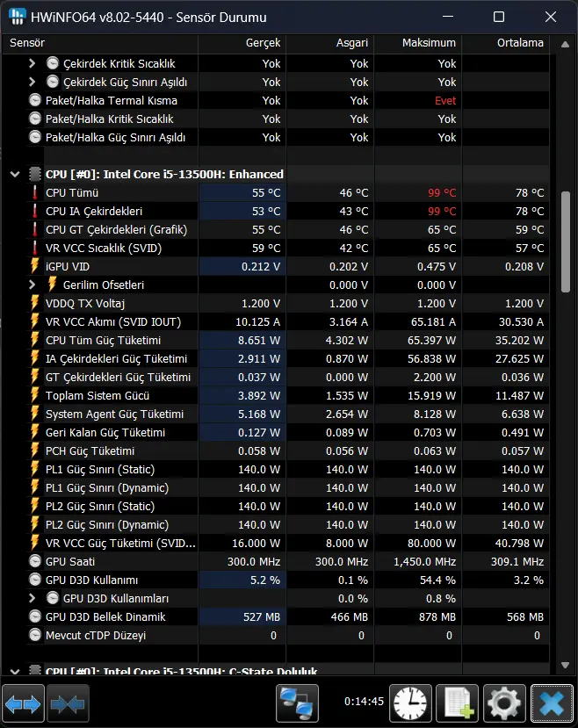Click thermometer icon beside CPU IA Çekirdekleri
The height and width of the screenshot is (728, 578).
[35, 212]
